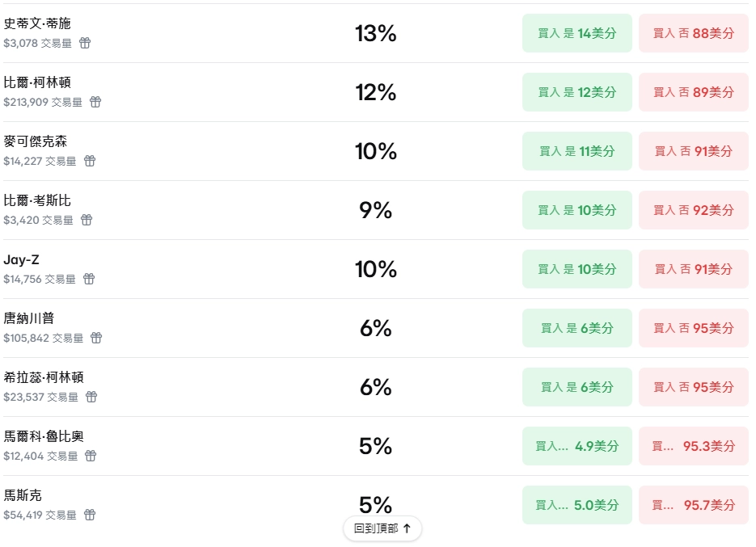Screen dimensions: 756x547
Task: Buy Yes at 6美分 for 希拉蕊·柯林頓
Action: (x=577, y=387)
